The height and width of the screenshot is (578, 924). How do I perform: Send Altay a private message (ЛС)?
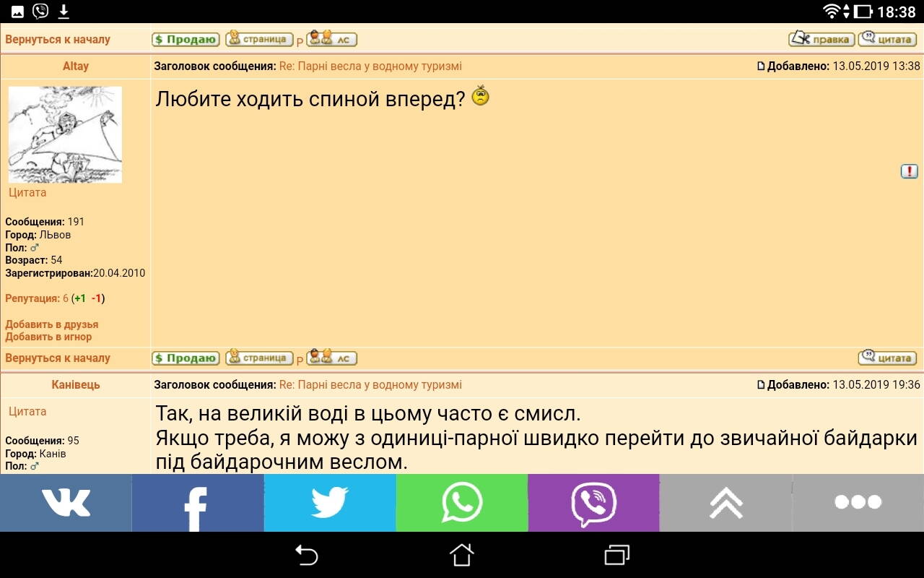pyautogui.click(x=332, y=358)
